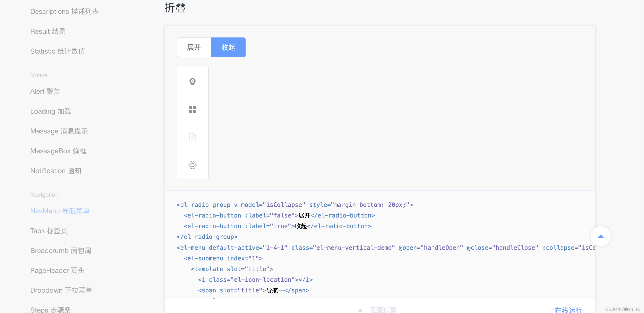Click code line el-radio-button :label="false"
This screenshot has width=644, height=313.
[x=279, y=216]
